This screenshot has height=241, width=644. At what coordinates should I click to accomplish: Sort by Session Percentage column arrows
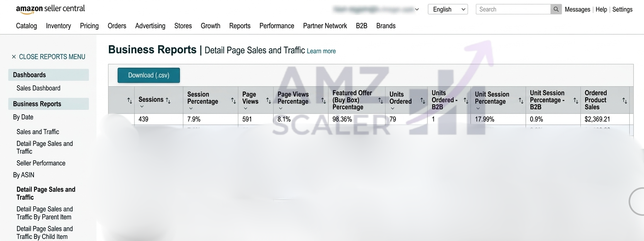pos(233,100)
